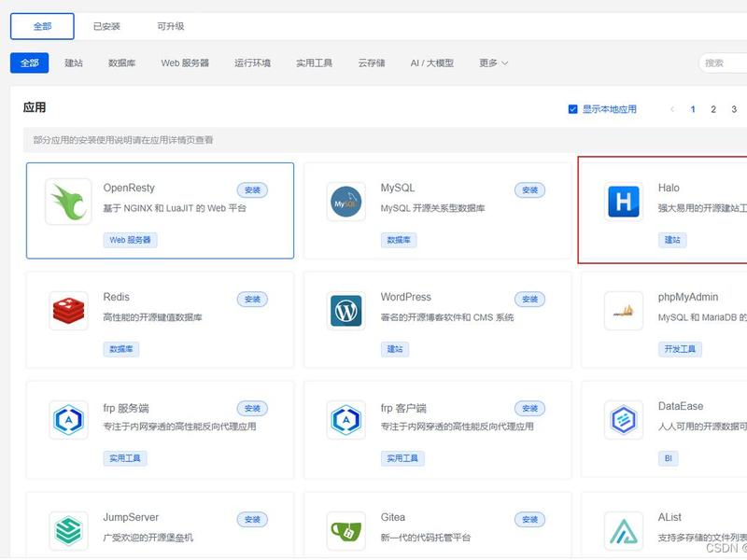Toggle the 显示本地应用 checkbox
Viewport: 747px width, 560px height.
click(573, 109)
